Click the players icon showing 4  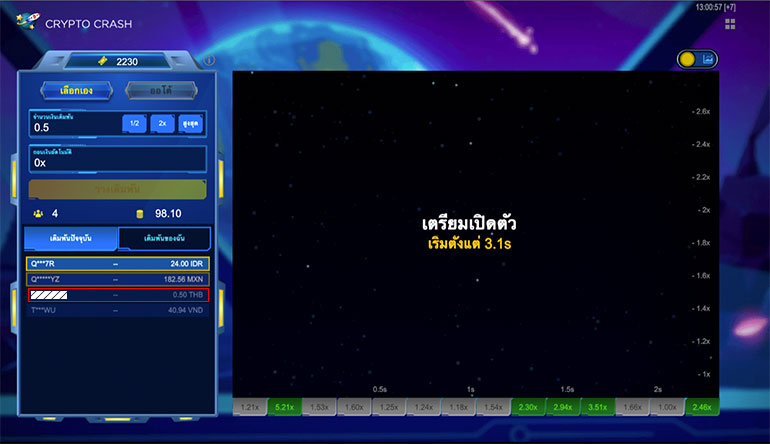coord(38,214)
